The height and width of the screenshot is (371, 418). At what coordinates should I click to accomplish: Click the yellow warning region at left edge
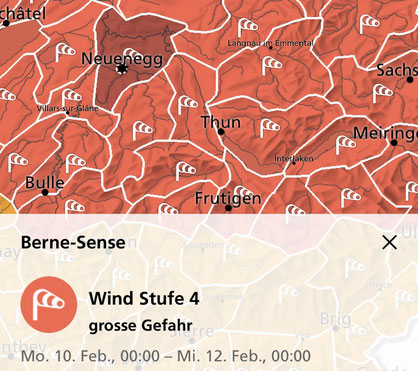(7, 205)
